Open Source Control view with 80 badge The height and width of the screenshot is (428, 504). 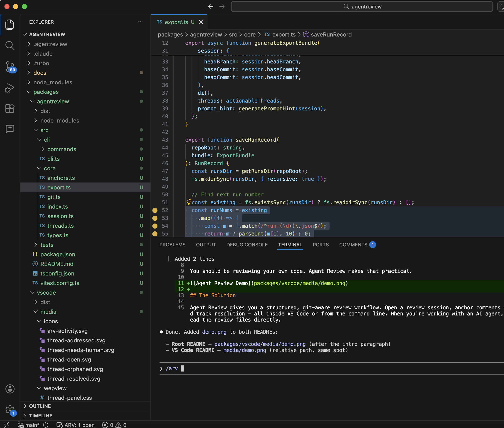click(10, 66)
